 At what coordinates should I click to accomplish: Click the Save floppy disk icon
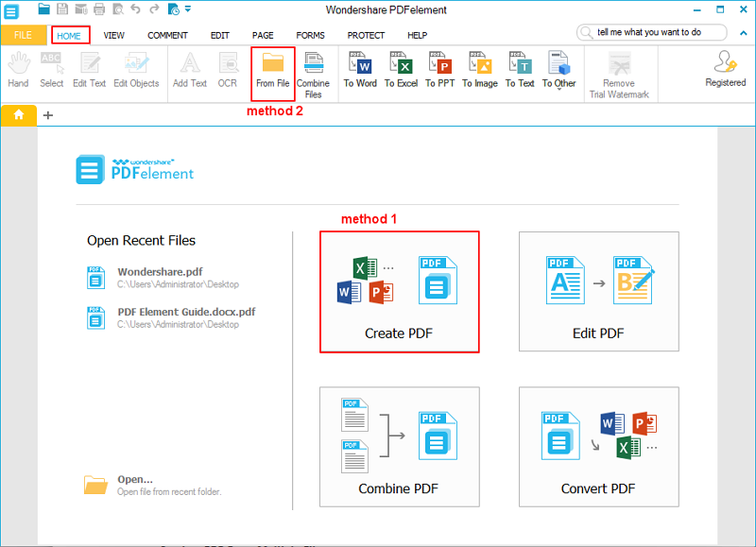[62, 9]
